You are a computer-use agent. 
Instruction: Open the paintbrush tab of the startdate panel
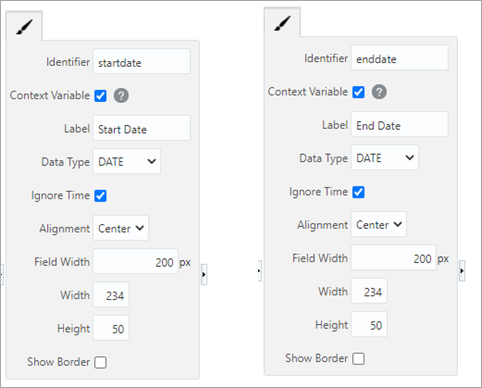pos(24,27)
